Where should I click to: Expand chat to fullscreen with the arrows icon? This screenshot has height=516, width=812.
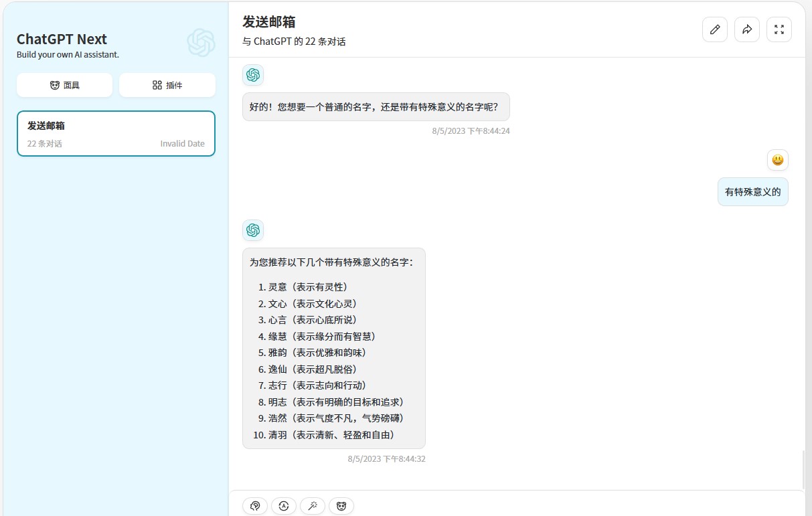pos(779,29)
